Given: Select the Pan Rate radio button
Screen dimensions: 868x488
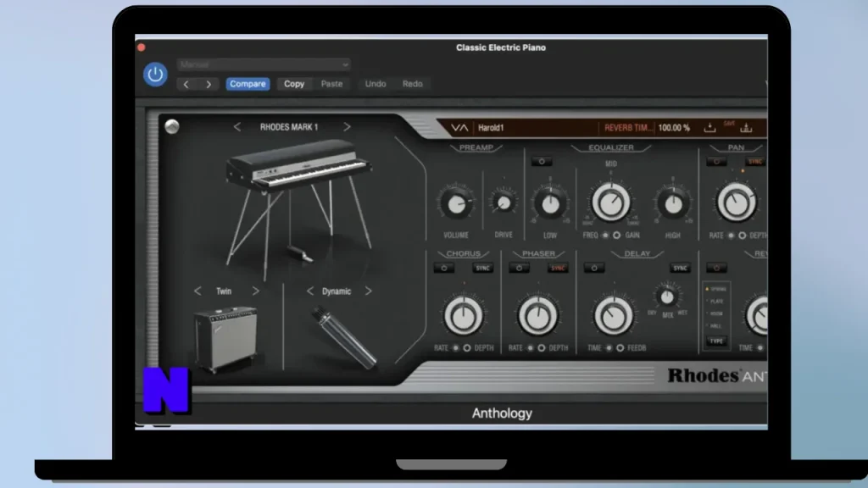Looking at the screenshot, I should [x=732, y=236].
